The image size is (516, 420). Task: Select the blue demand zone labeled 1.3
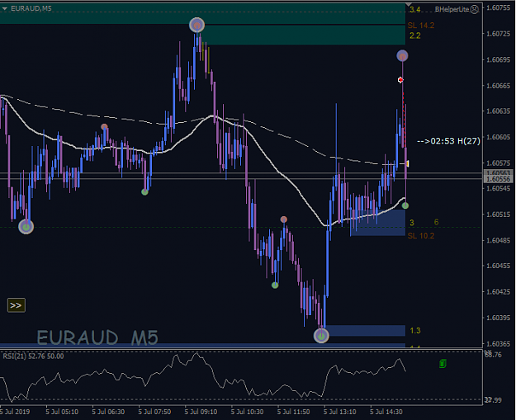click(x=365, y=331)
